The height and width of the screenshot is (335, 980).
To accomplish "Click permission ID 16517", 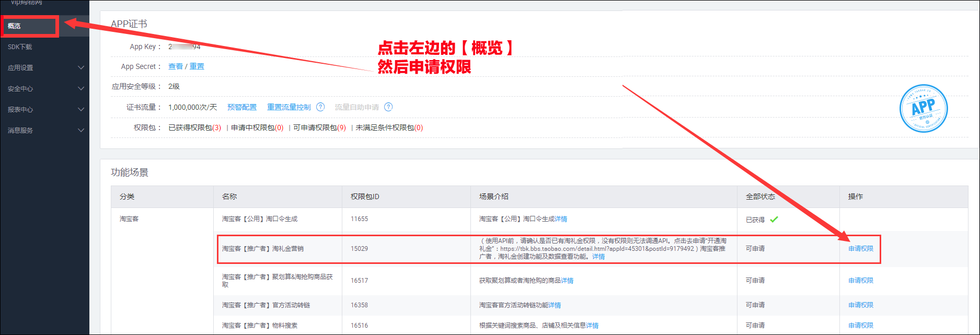I will 359,281.
